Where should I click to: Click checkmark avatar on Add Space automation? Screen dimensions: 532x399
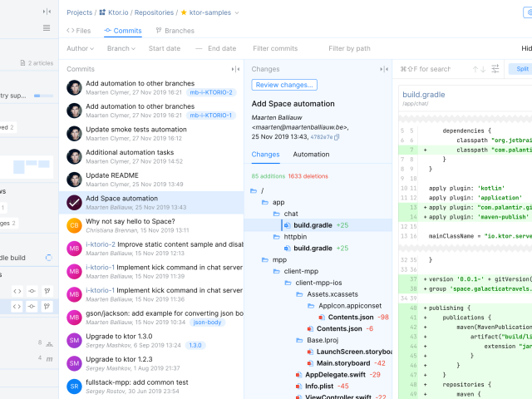[74, 203]
